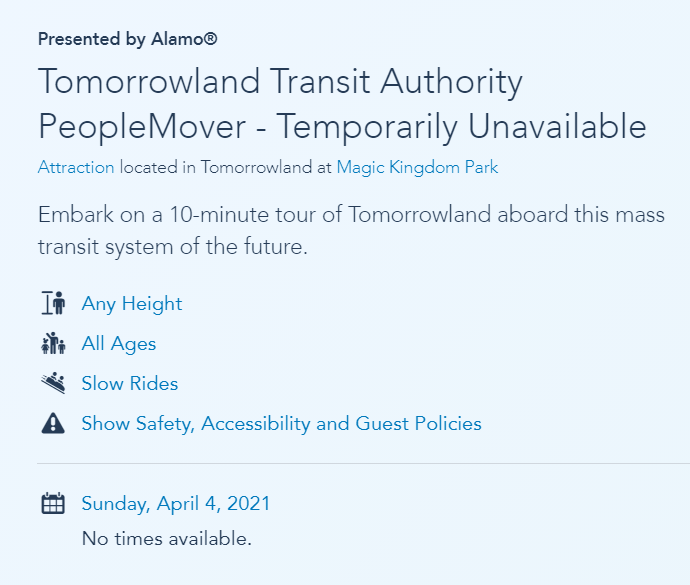Open the Attraction category link

[x=76, y=167]
